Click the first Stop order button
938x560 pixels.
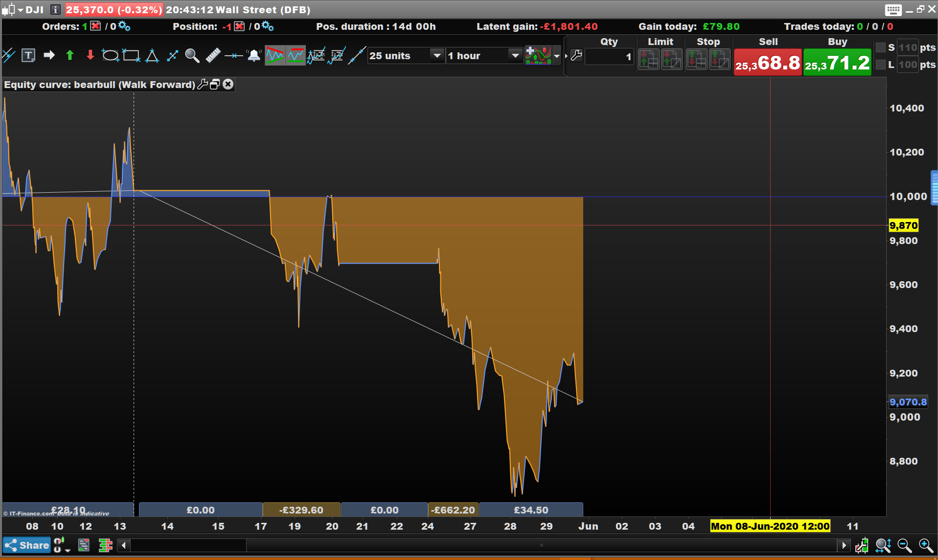(x=696, y=59)
